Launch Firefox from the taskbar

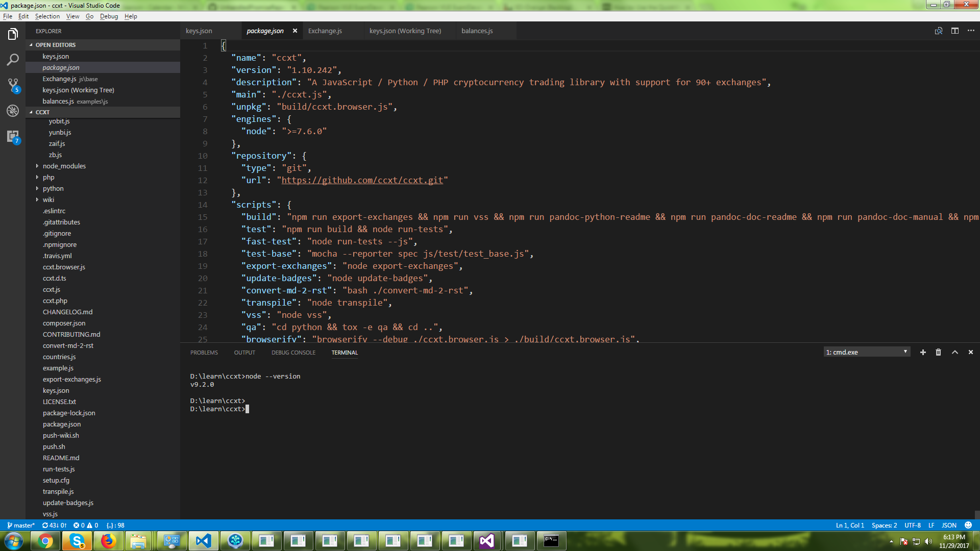[x=109, y=541]
